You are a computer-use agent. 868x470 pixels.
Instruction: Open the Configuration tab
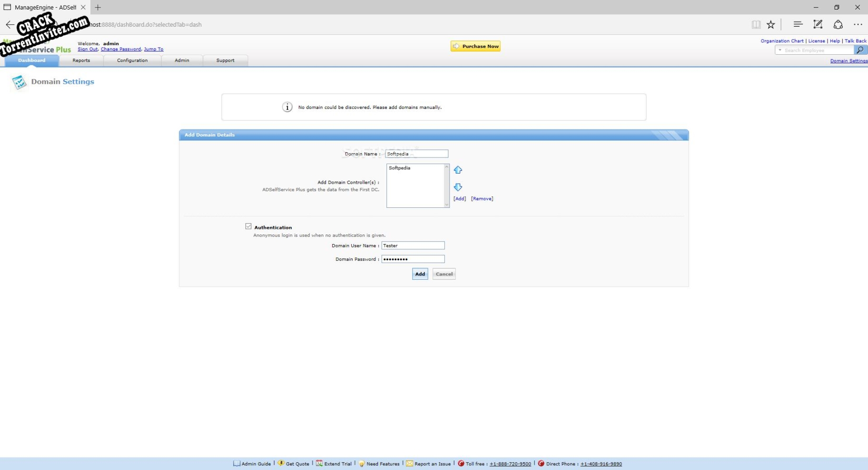point(132,60)
